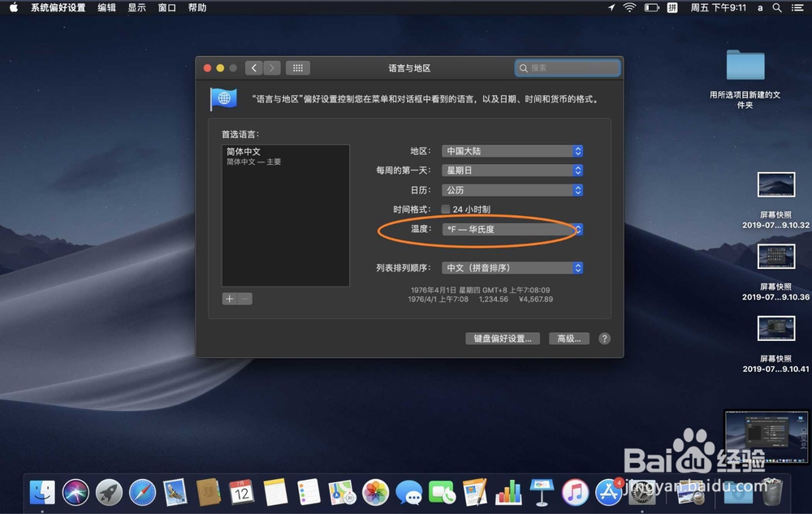Open App Store icon with badge
Screen dimensions: 812x514
tap(608, 492)
